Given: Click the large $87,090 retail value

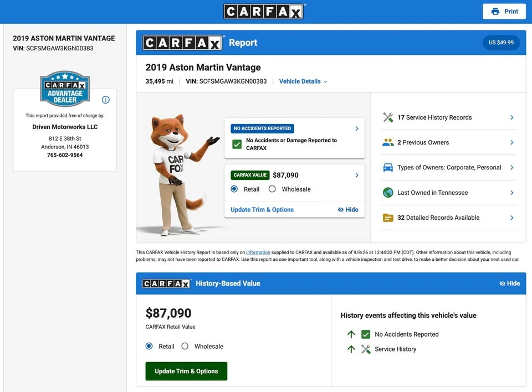Looking at the screenshot, I should 168,313.
